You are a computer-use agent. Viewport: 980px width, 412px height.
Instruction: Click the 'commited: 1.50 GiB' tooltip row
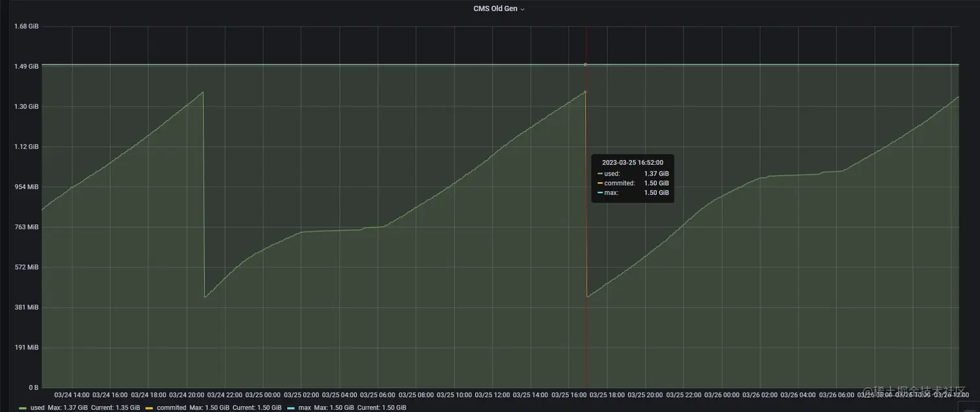click(633, 183)
